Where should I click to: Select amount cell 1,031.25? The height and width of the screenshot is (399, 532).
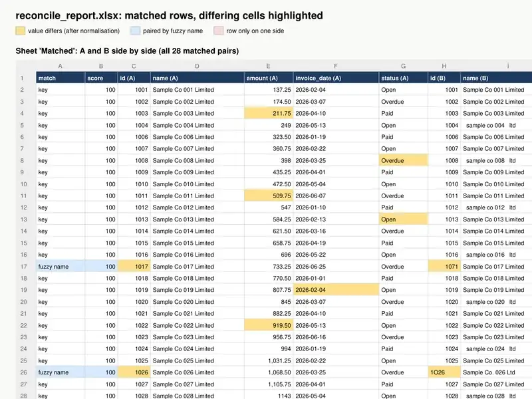coord(269,360)
